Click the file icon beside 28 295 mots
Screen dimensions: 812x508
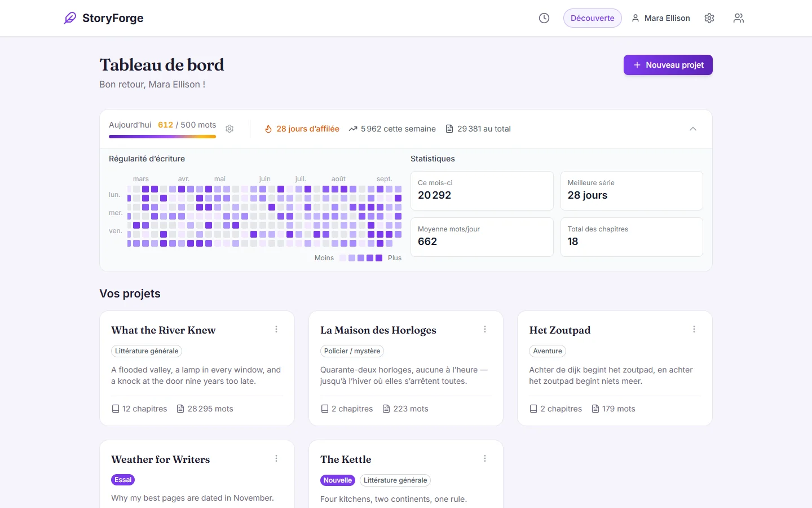tap(180, 409)
